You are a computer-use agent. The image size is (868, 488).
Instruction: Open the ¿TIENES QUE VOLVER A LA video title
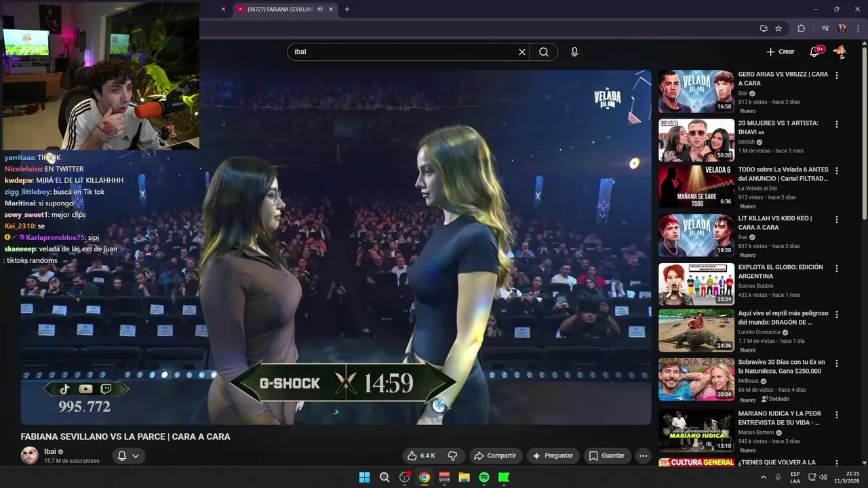click(x=776, y=462)
